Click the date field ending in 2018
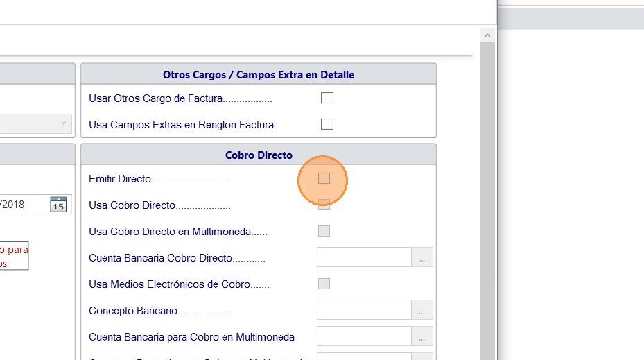Screen dimensions: 644x360 (x=21, y=205)
